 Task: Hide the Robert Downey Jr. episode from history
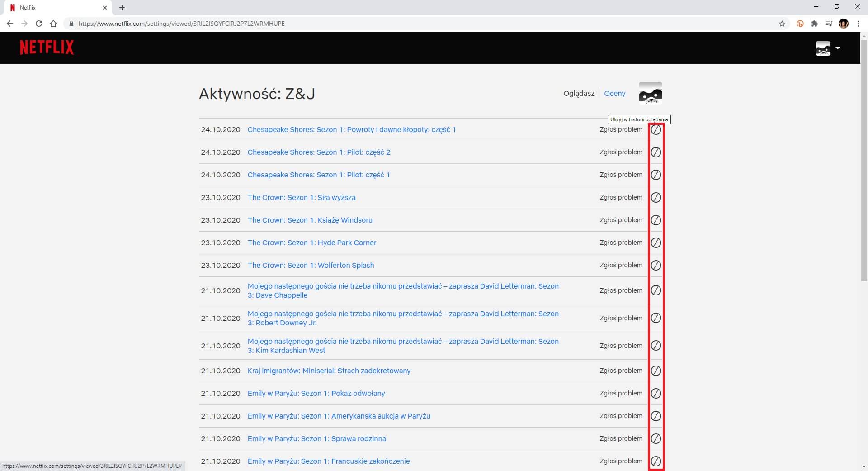pos(656,318)
